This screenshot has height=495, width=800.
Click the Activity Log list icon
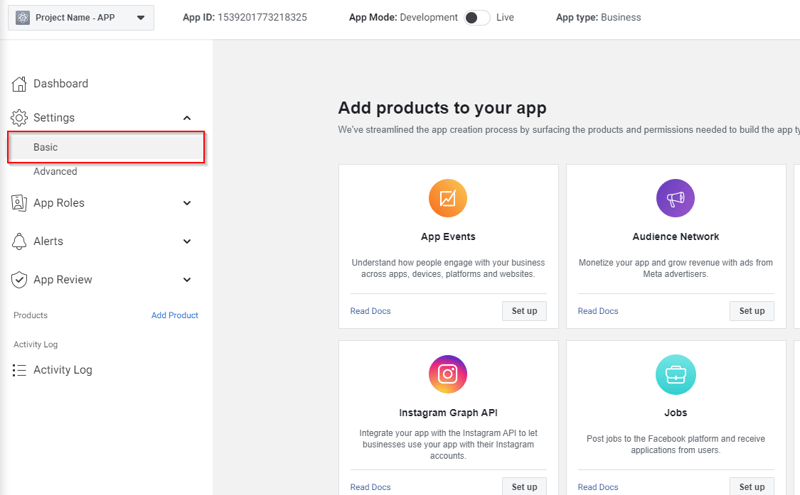pyautogui.click(x=19, y=370)
